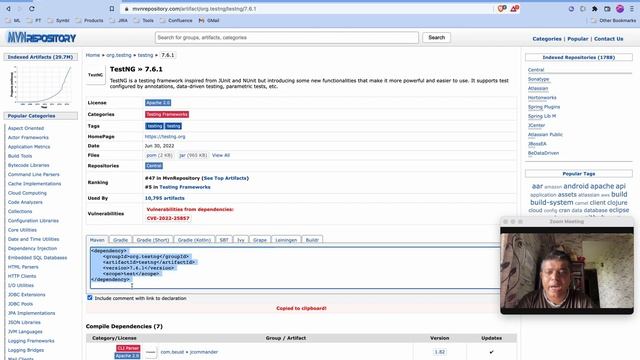Viewport: 640px width, 360px height.
Task: Open the https://testng.org homepage link
Action: 165,137
